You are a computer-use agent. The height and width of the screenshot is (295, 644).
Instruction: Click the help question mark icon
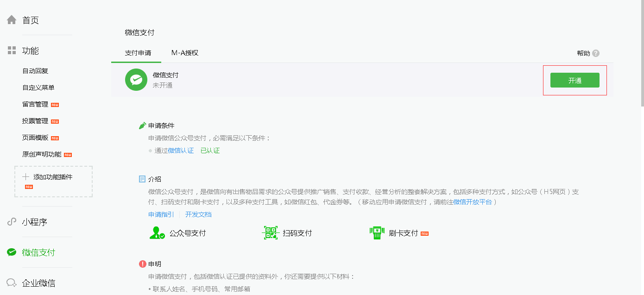pos(596,53)
